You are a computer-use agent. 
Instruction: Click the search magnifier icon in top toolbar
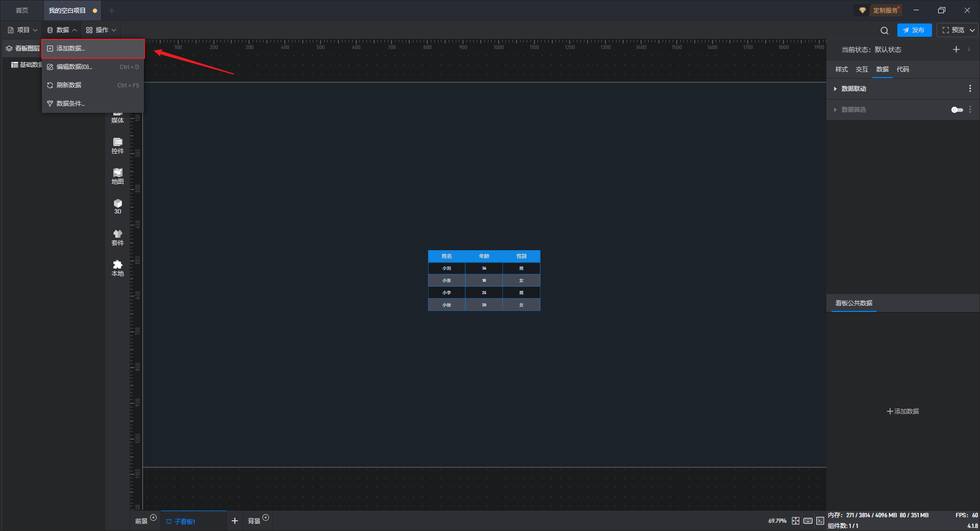pyautogui.click(x=884, y=30)
